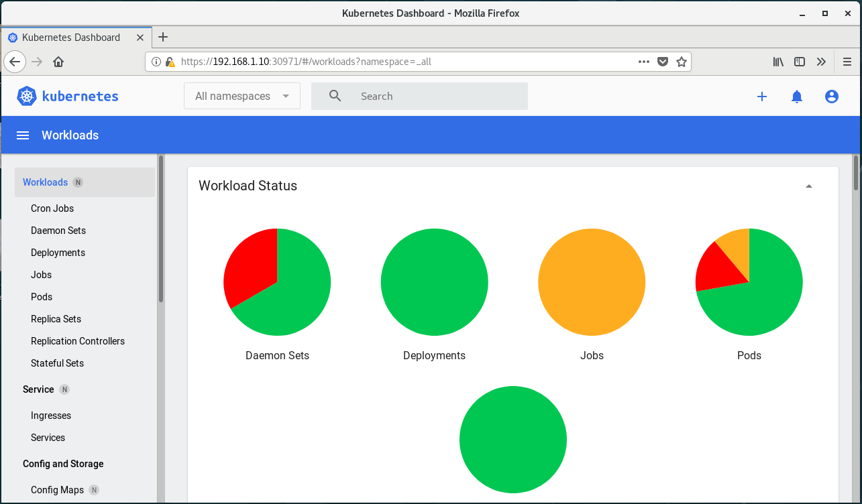Click the Pods chart label

pos(749,355)
